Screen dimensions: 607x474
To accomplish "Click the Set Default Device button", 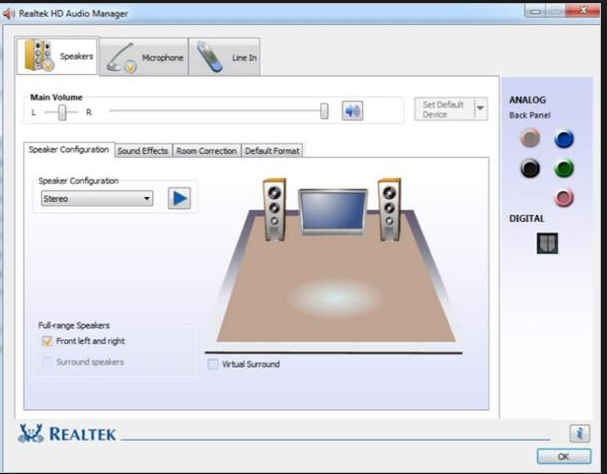I will coord(444,109).
